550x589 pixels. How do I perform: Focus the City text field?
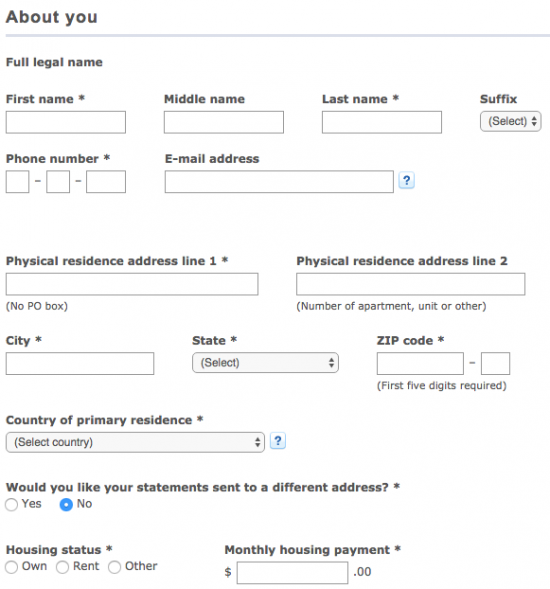pyautogui.click(x=80, y=363)
